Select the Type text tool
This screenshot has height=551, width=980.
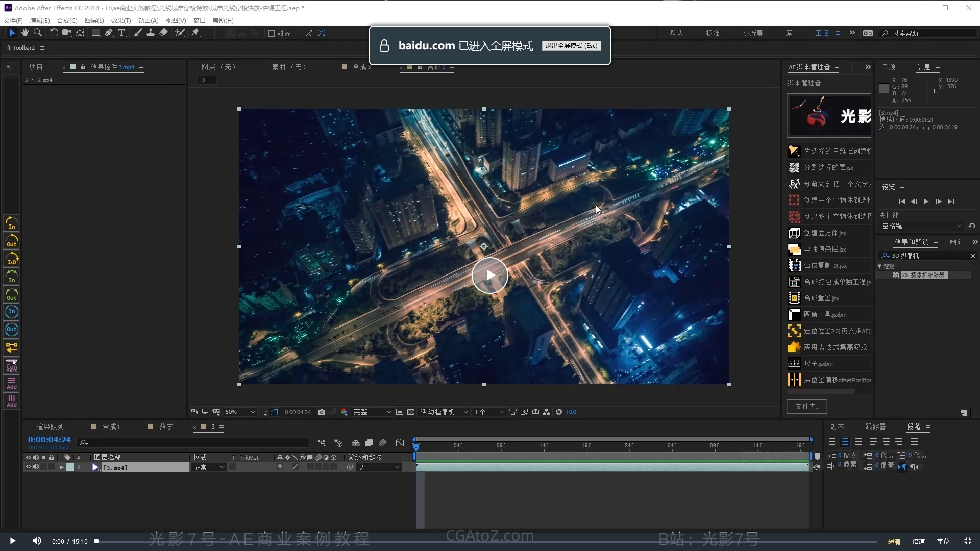tap(121, 33)
